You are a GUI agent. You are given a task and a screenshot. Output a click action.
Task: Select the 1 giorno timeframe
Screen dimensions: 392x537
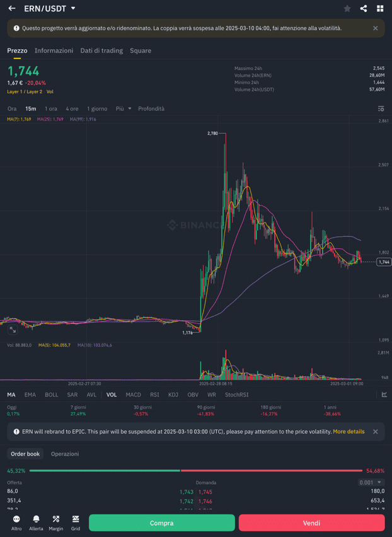[x=97, y=108]
